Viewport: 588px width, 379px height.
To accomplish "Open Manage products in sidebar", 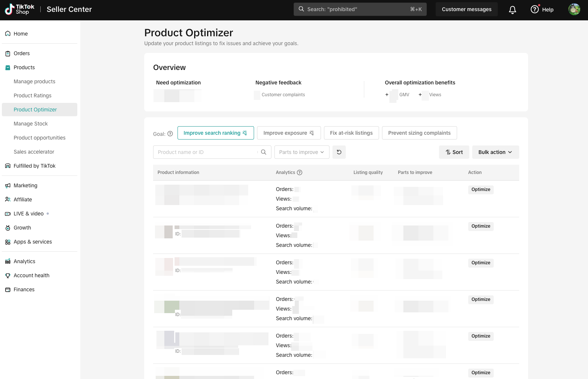I will coord(34,81).
